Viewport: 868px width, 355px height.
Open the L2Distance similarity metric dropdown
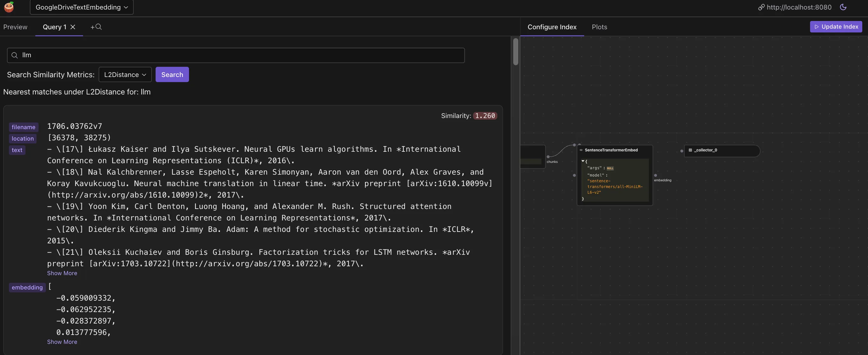pyautogui.click(x=125, y=74)
